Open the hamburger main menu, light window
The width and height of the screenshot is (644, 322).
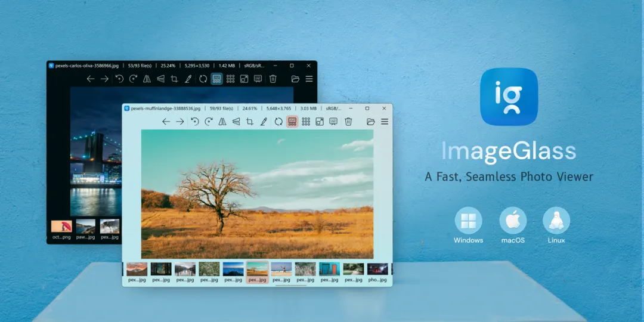pyautogui.click(x=385, y=122)
